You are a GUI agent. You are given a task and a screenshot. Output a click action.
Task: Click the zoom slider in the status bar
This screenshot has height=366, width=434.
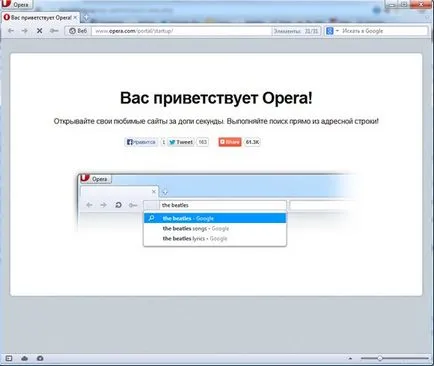[395, 359]
